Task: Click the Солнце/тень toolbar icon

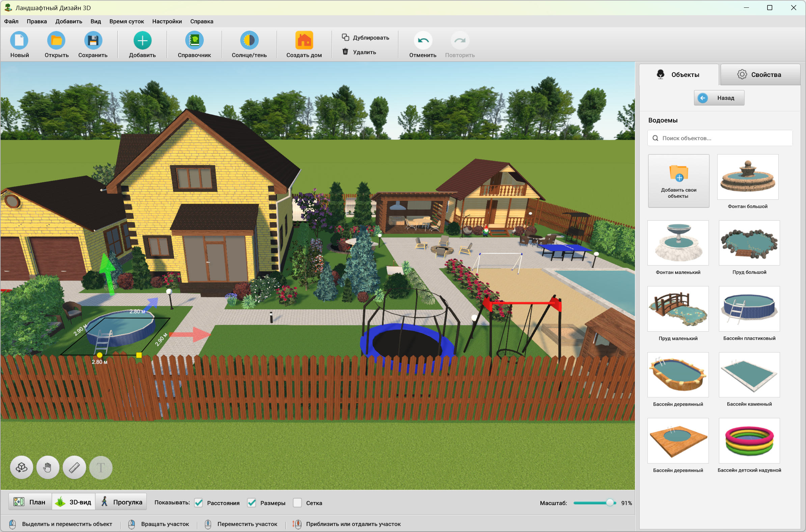Action: click(249, 41)
